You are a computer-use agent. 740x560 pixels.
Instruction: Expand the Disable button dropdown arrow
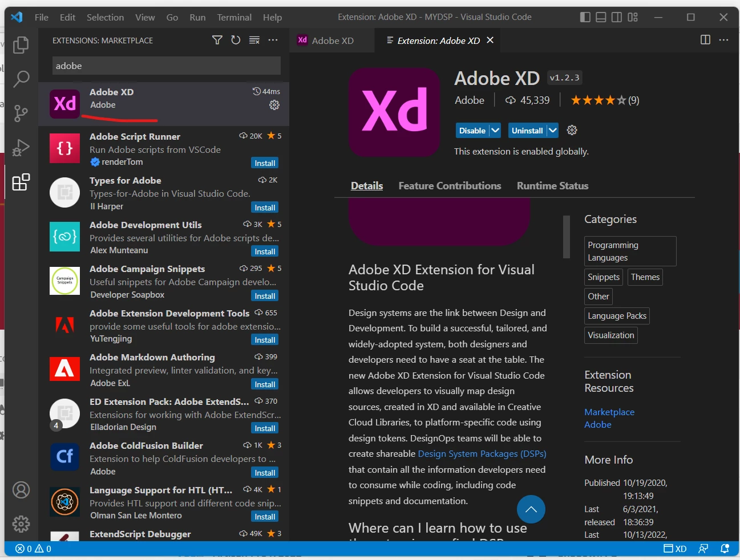point(495,131)
